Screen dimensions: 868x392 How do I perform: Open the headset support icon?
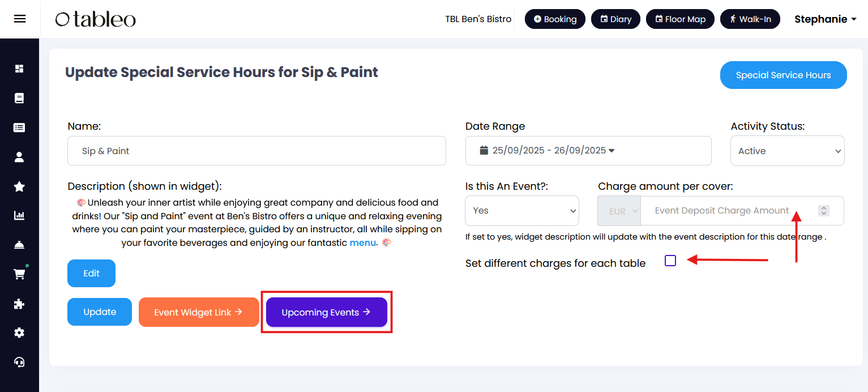pos(19,362)
